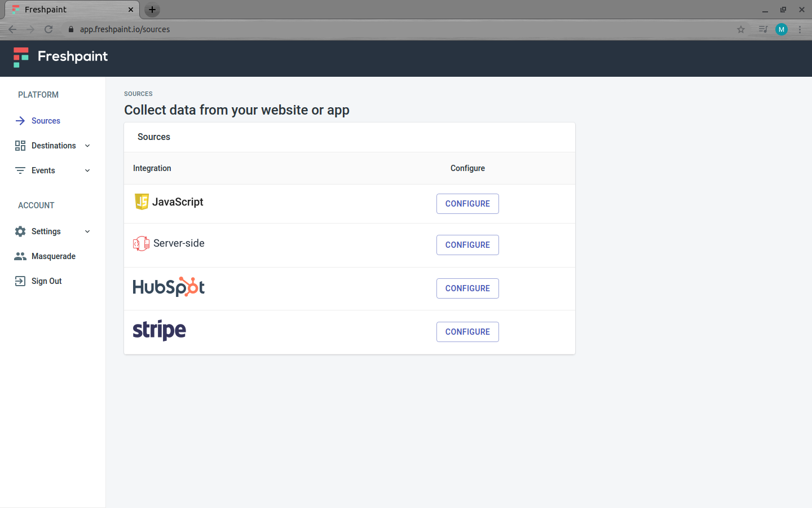Open Destinations in the sidebar
The width and height of the screenshot is (812, 508).
point(54,146)
